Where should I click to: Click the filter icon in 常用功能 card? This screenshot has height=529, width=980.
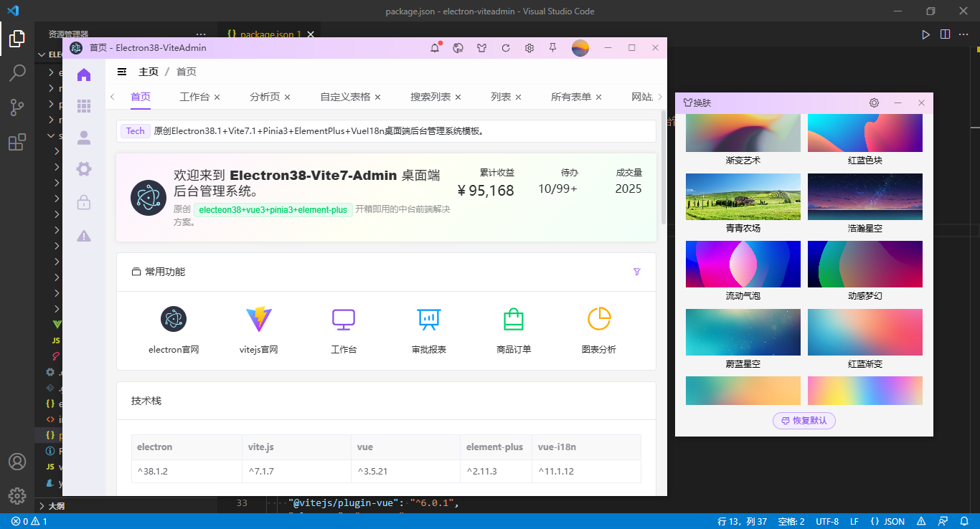click(x=637, y=272)
